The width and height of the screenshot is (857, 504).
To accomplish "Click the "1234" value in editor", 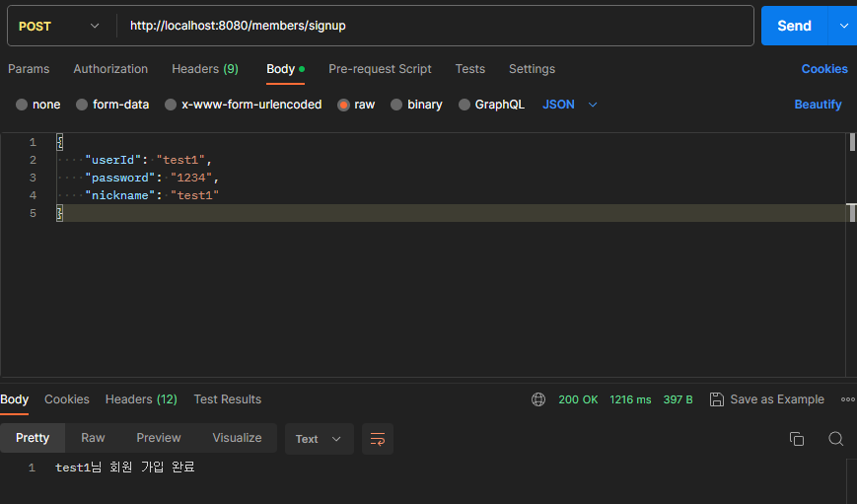I will pyautogui.click(x=190, y=178).
